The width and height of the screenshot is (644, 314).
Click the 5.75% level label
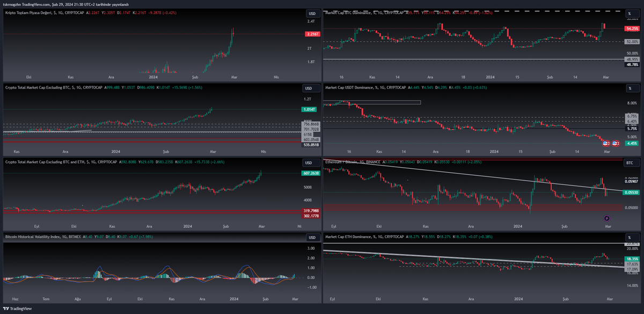click(632, 129)
